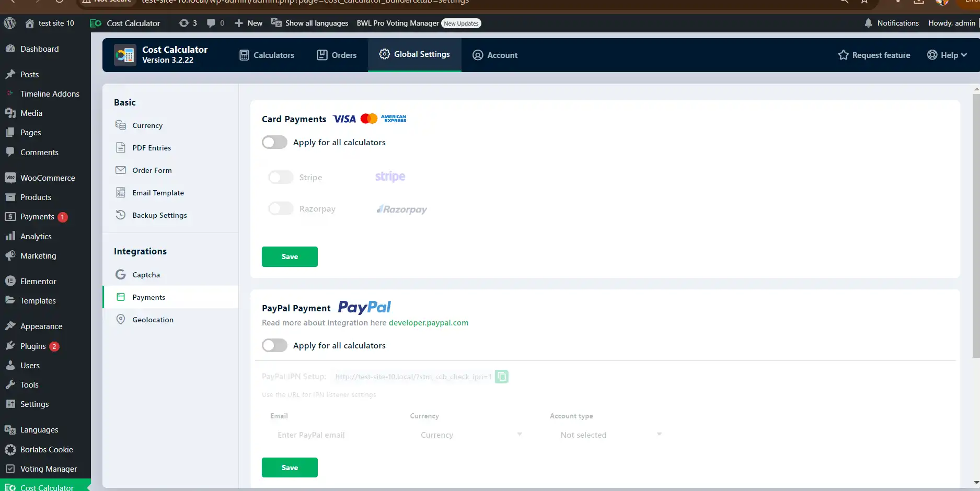980x491 pixels.
Task: Click the PayPal IPN Setup URL text
Action: [413, 377]
